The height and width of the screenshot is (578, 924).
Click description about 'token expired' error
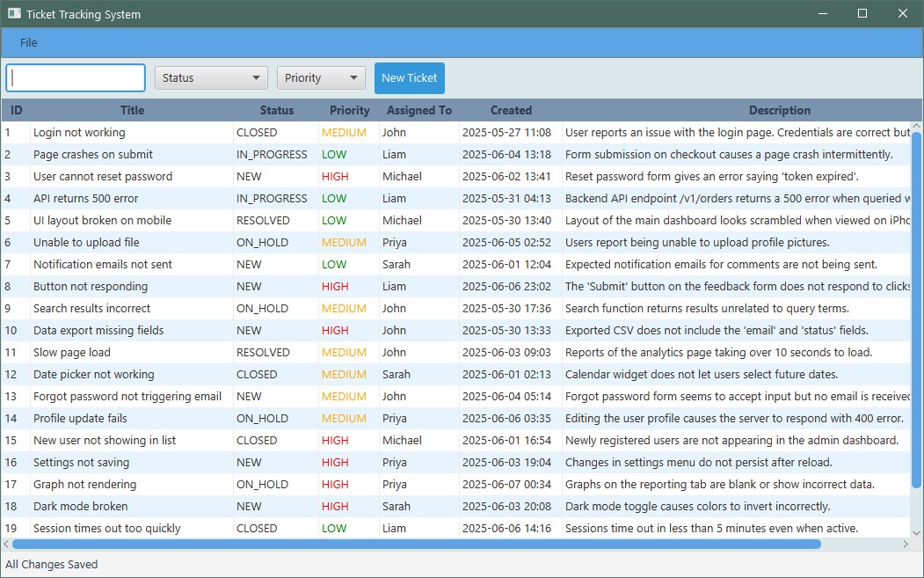coord(712,176)
